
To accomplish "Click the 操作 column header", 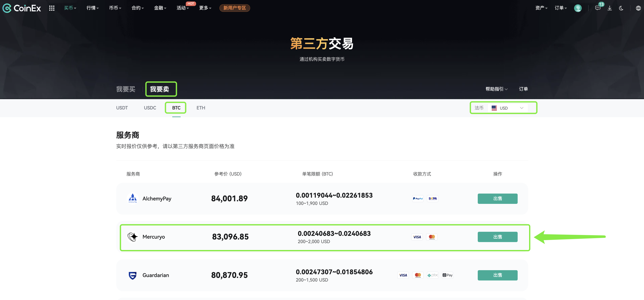I will [497, 174].
